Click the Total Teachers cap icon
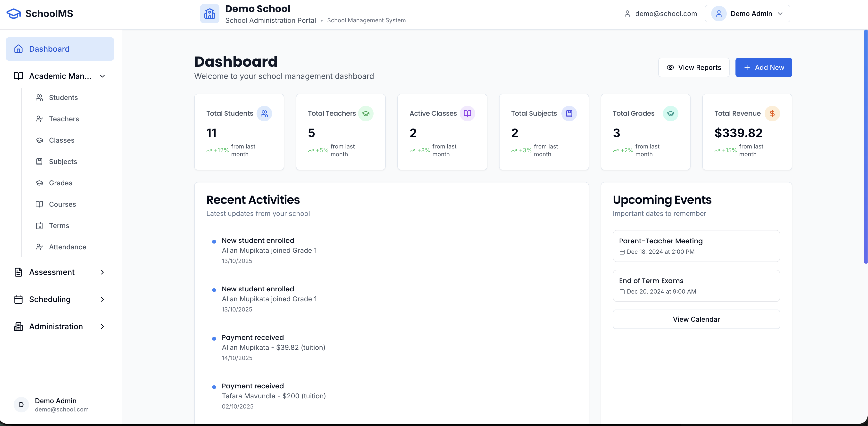Screen dimensions: 868x426 tap(366, 114)
